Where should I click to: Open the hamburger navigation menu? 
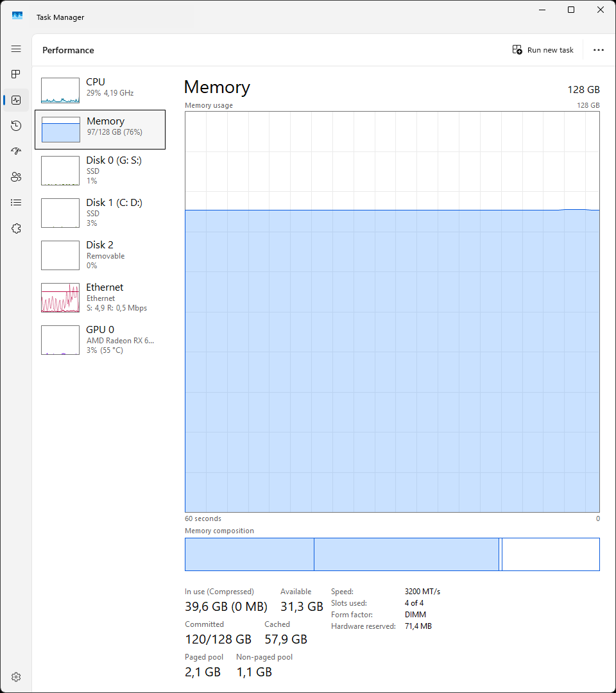16,49
